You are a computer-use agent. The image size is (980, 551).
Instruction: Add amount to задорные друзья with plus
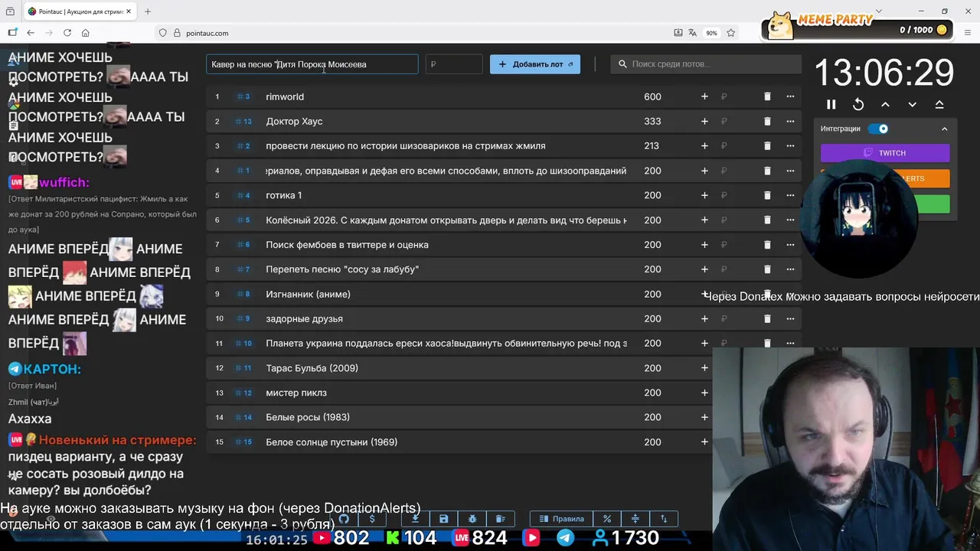pyautogui.click(x=704, y=318)
